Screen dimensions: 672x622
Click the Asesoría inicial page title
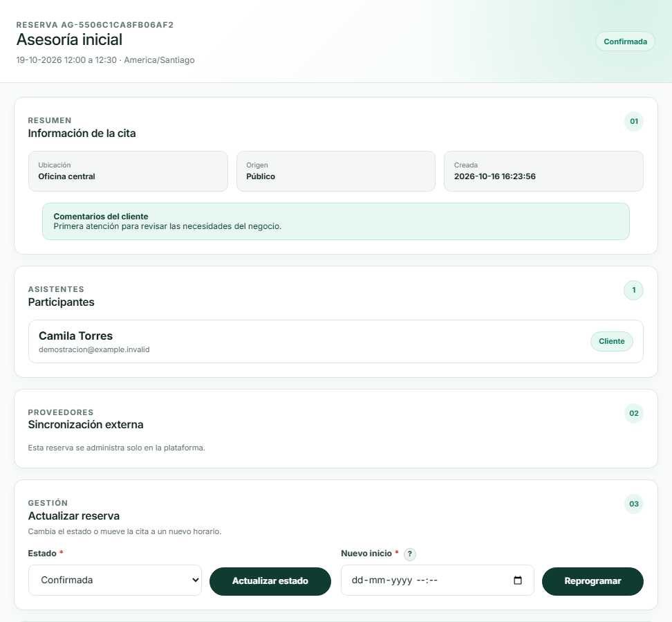click(69, 39)
